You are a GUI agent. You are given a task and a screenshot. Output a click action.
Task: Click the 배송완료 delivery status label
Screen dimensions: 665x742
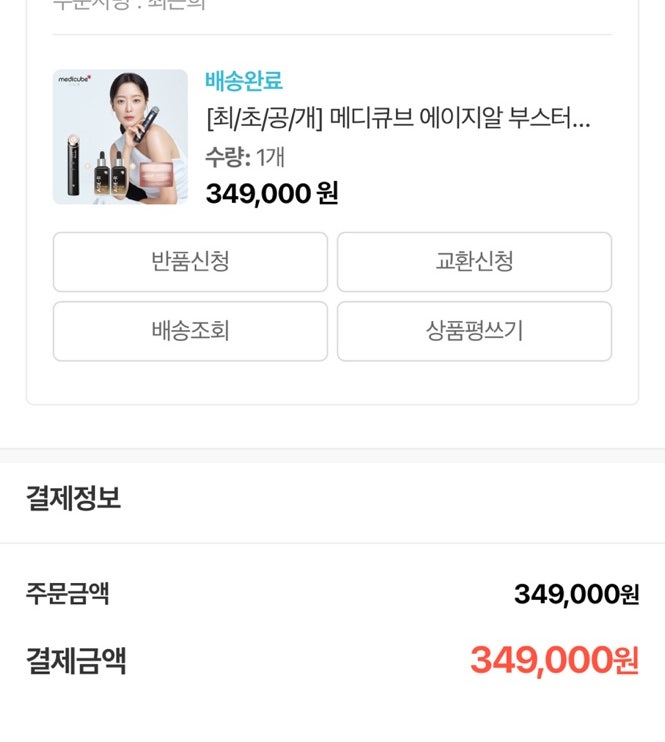click(244, 81)
